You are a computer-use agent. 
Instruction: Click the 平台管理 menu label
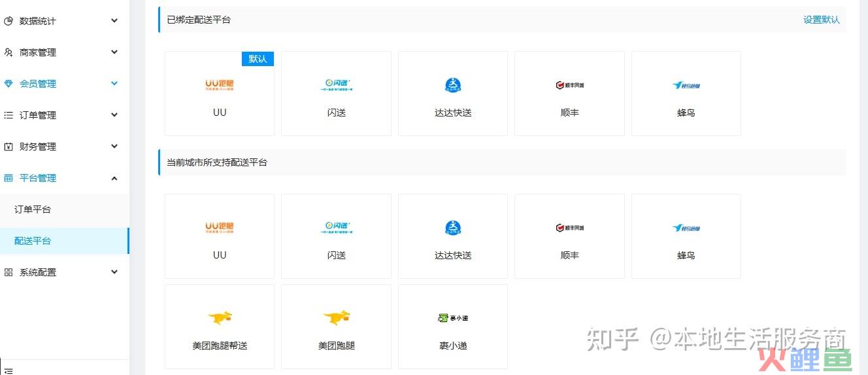[x=38, y=178]
